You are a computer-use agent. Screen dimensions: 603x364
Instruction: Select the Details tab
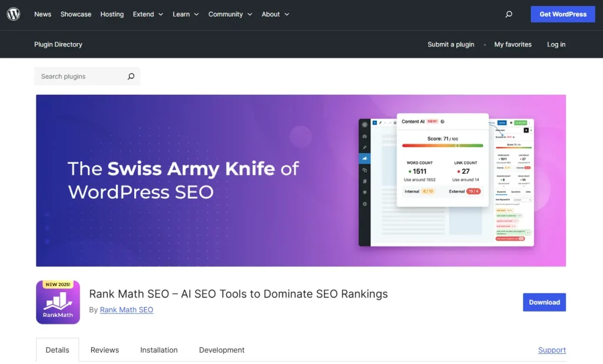click(x=57, y=349)
